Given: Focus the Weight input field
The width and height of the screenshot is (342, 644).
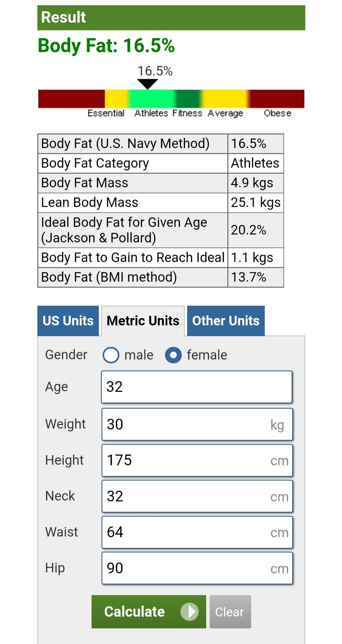Looking at the screenshot, I should click(196, 424).
